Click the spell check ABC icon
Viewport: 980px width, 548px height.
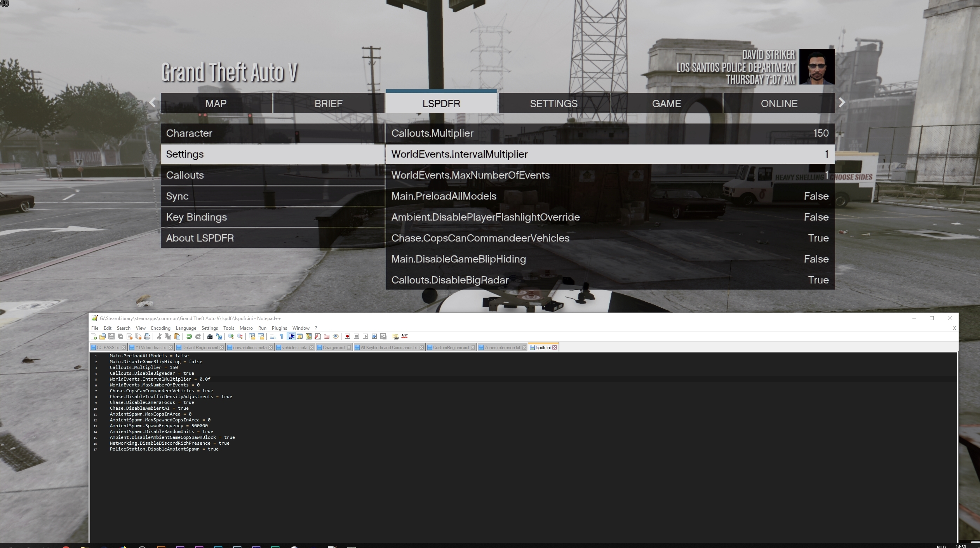pos(404,336)
